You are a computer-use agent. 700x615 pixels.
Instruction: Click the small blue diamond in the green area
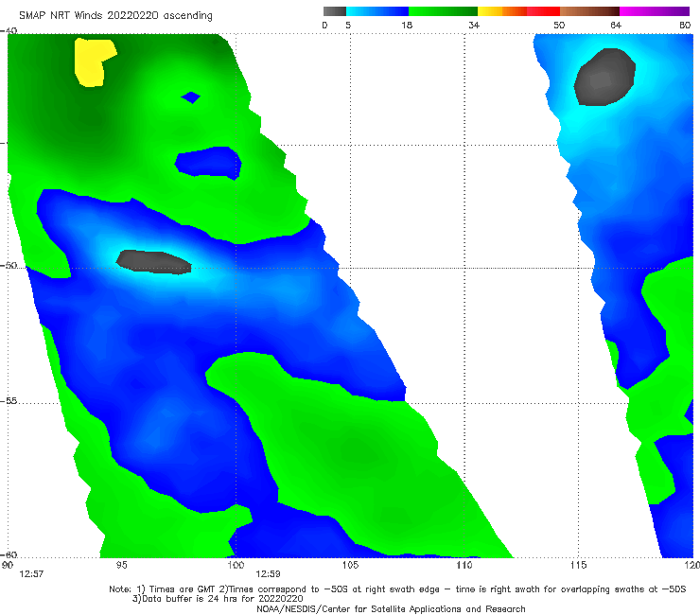pyautogui.click(x=191, y=97)
